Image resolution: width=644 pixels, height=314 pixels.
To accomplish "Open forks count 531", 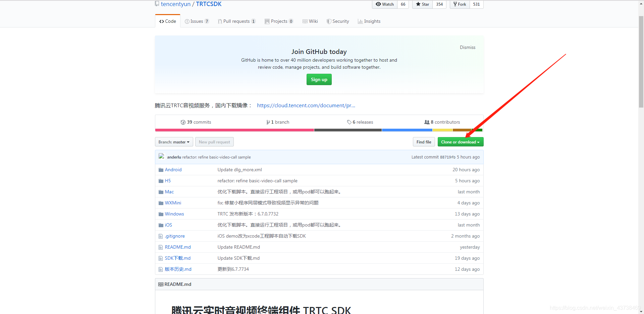I will 476,4.
